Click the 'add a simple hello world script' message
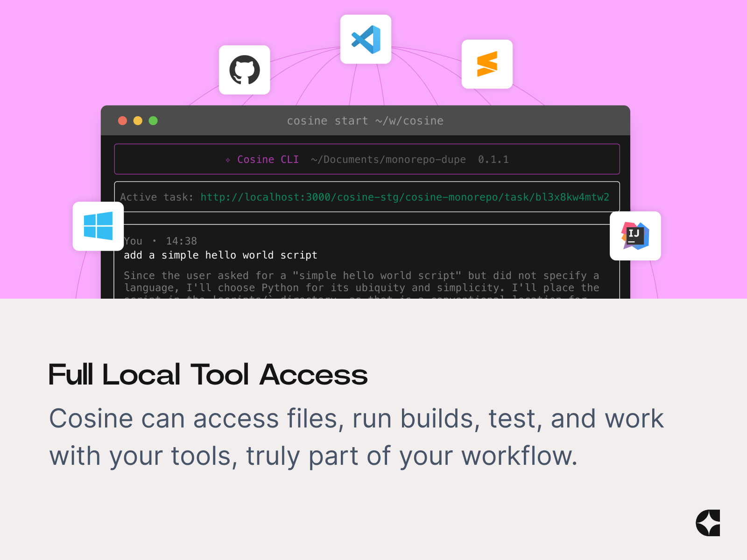Viewport: 747px width, 560px height. click(221, 255)
